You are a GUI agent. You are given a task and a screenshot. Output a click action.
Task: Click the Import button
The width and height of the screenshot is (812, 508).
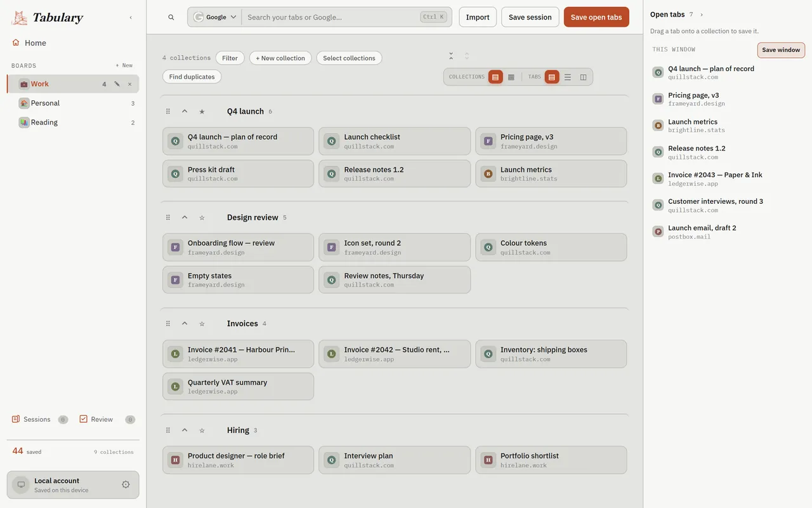pos(478,17)
